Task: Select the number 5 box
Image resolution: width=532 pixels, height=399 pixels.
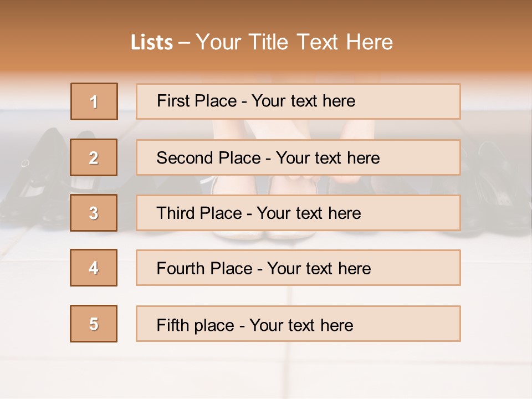Action: tap(94, 323)
